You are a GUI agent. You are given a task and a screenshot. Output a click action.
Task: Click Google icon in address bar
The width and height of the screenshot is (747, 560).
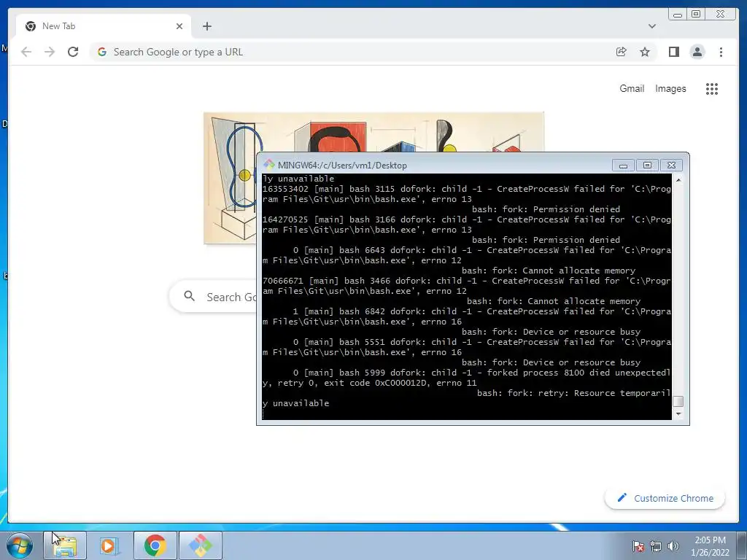[x=101, y=52]
